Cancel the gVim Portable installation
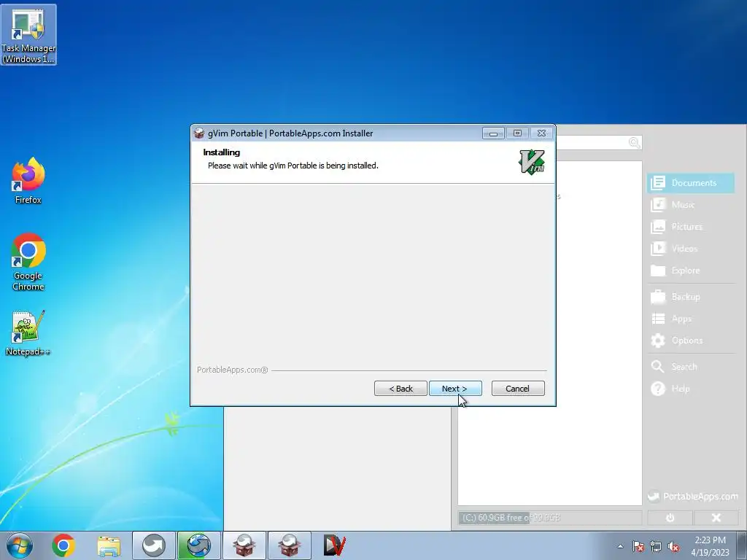747x560 pixels. (518, 389)
